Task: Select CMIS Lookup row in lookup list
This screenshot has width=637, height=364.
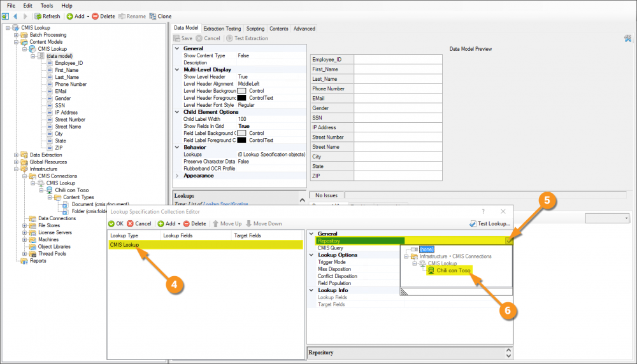Action: pos(206,245)
